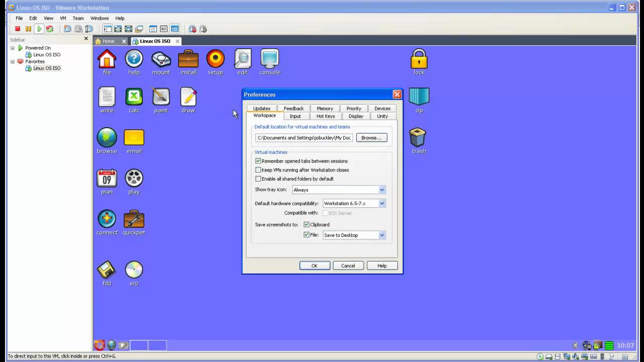
Task: Switch to the Memory tab
Action: pos(325,108)
